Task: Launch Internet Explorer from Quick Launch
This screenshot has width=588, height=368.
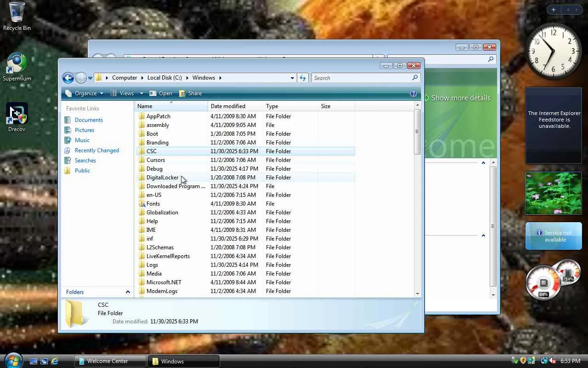Action: (x=55, y=361)
